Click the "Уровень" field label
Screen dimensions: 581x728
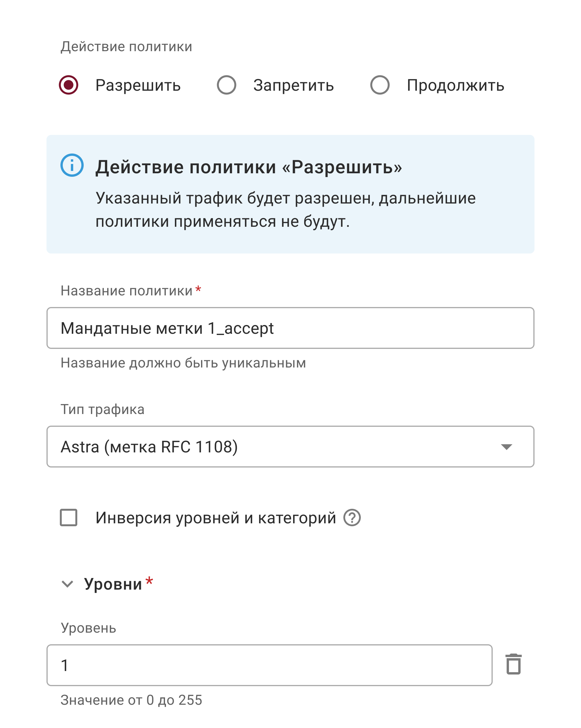(88, 628)
